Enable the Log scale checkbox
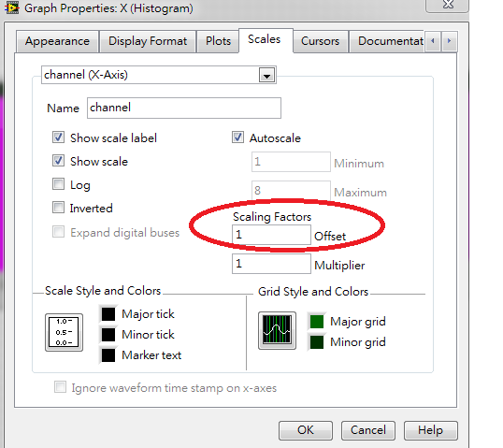The height and width of the screenshot is (448, 503). 58,184
